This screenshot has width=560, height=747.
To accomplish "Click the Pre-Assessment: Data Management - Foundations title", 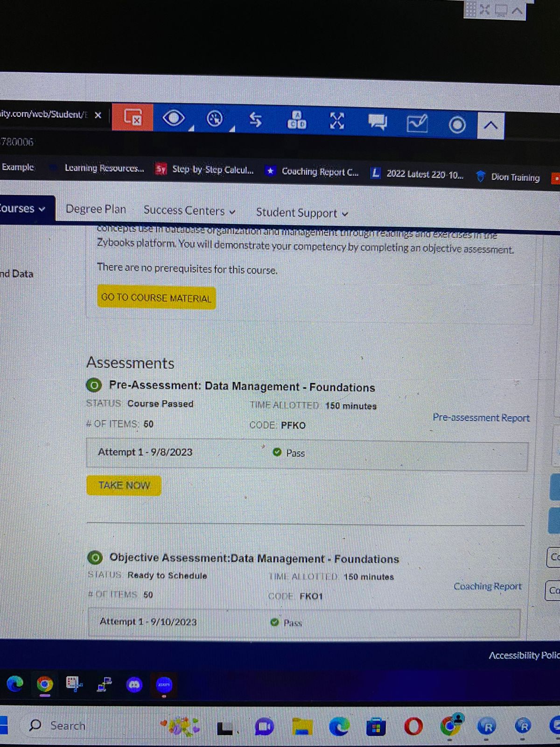I will [x=242, y=386].
